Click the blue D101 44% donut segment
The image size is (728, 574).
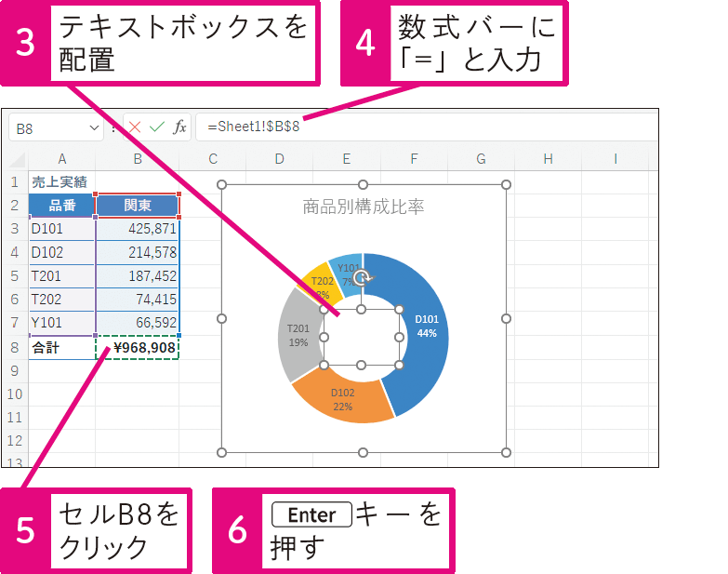pos(426,326)
